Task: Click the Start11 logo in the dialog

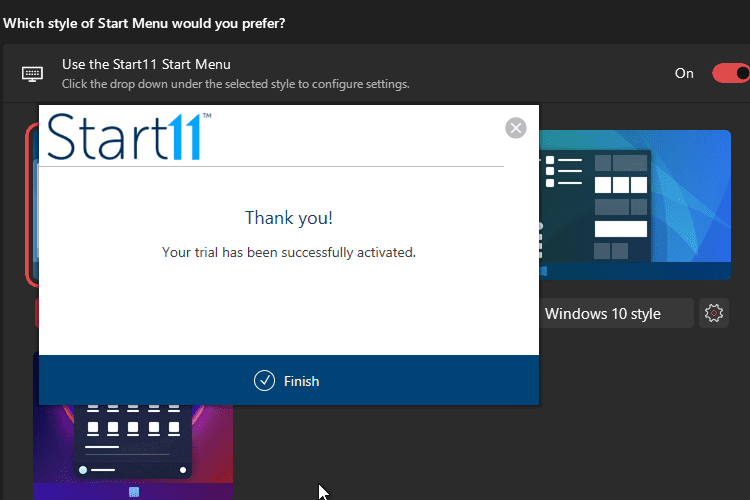Action: click(129, 137)
